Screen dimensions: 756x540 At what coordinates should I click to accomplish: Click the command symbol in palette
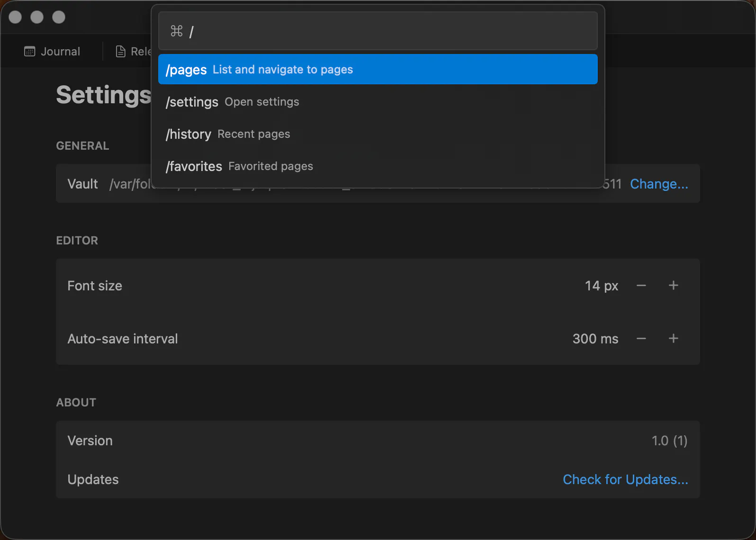tap(177, 31)
